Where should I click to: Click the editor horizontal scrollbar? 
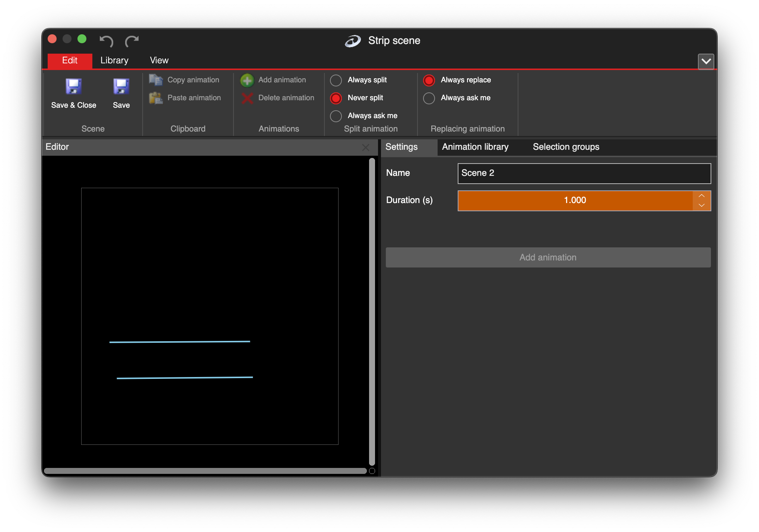(205, 471)
